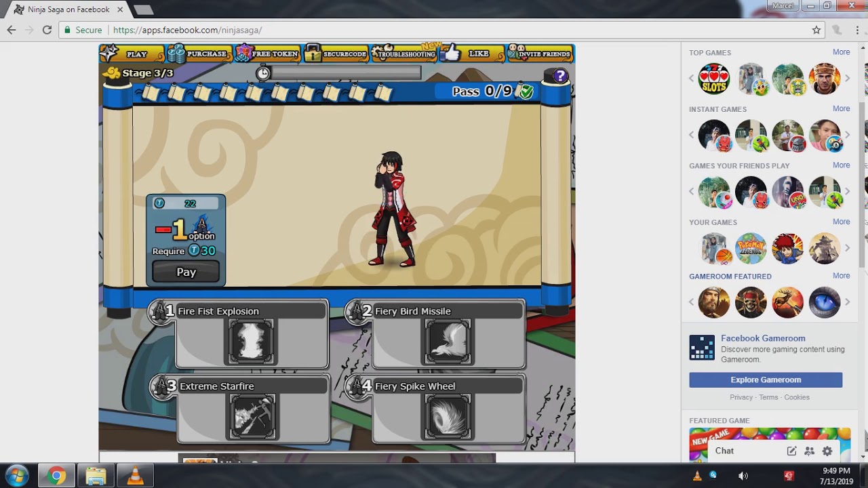Open FREE TOKEN in game menu
Viewport: 868px width, 488px height.
(x=267, y=54)
